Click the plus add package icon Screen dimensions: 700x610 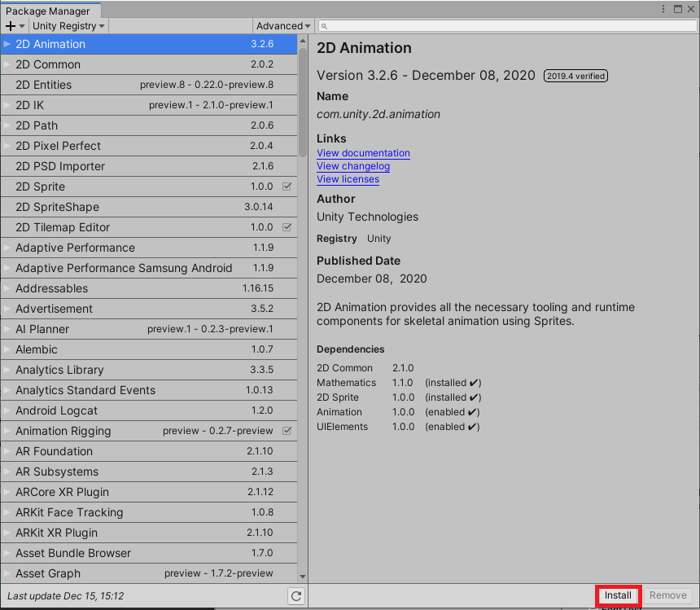[11, 26]
